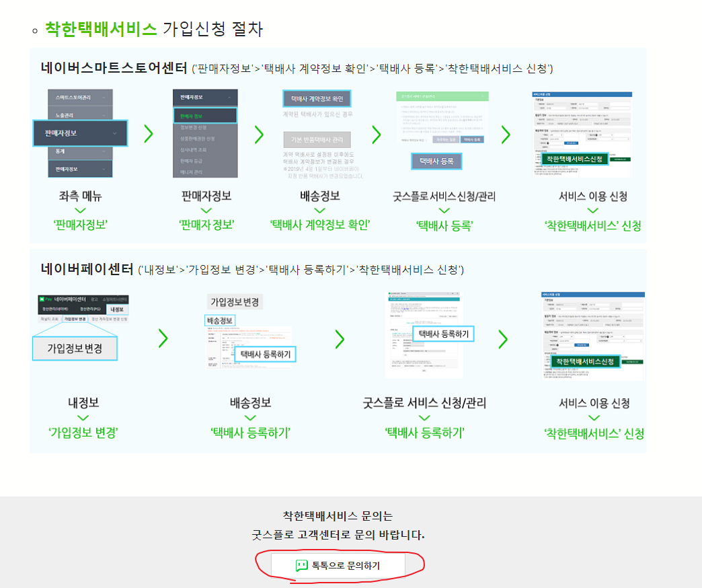Click 배송정보 caption in Naver Pay section
This screenshot has width=702, height=588.
point(250,402)
